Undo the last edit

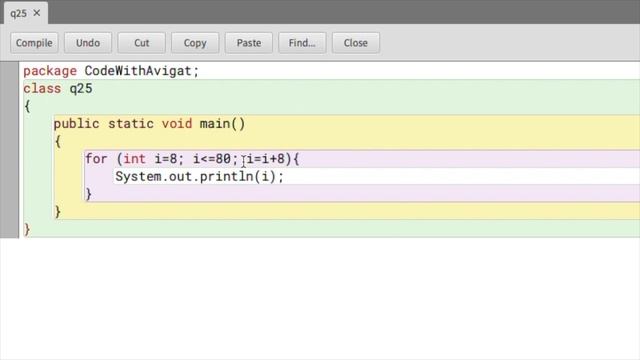tap(88, 43)
